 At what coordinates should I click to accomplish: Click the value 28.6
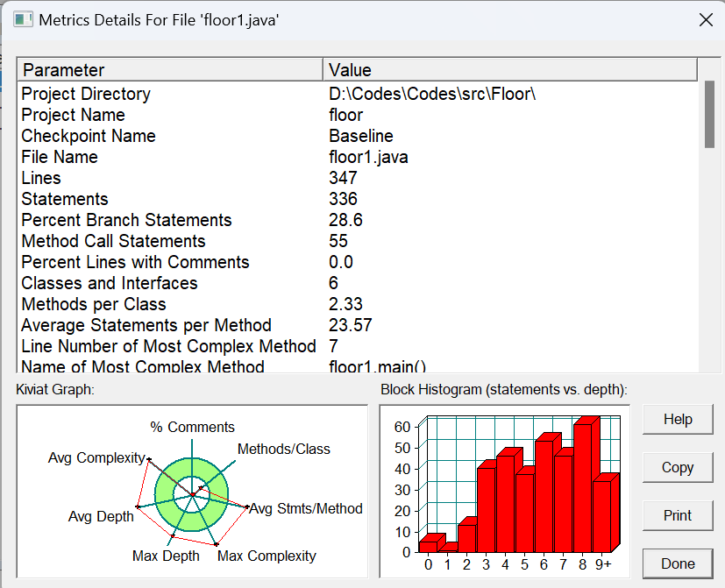tap(345, 220)
